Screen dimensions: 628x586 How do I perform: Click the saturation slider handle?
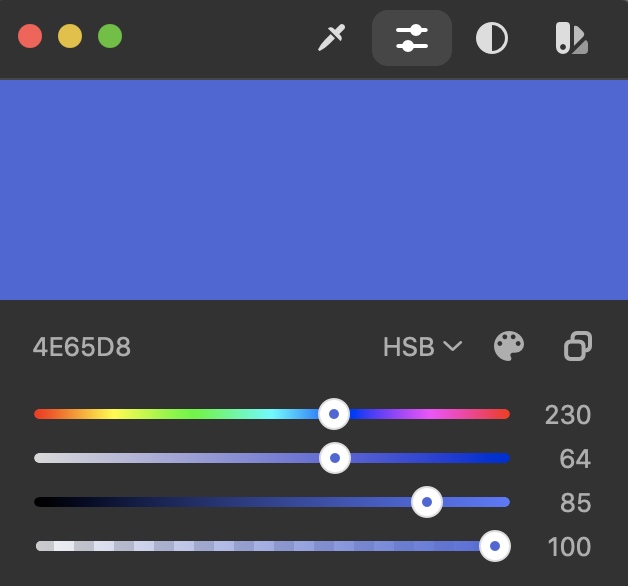point(335,458)
